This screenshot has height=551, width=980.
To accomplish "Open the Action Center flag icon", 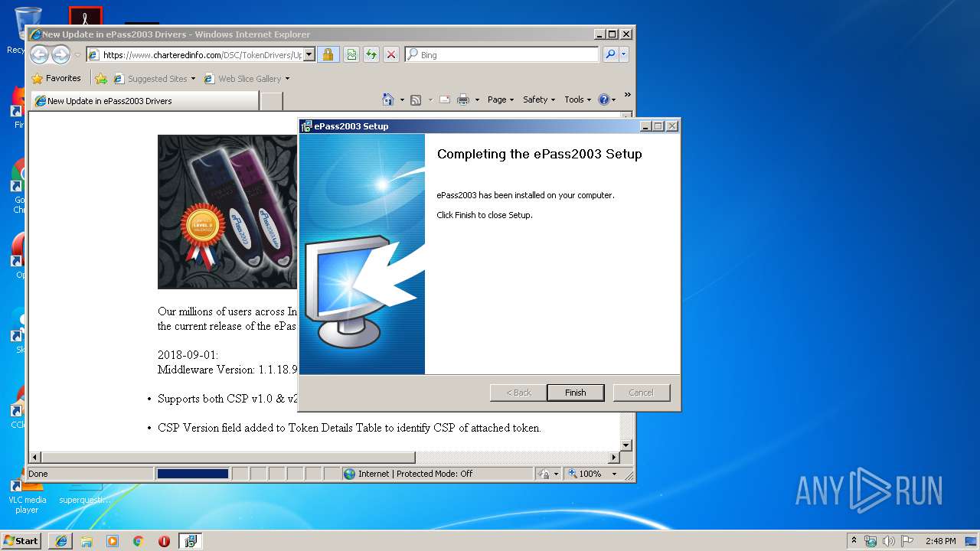I will pos(907,540).
